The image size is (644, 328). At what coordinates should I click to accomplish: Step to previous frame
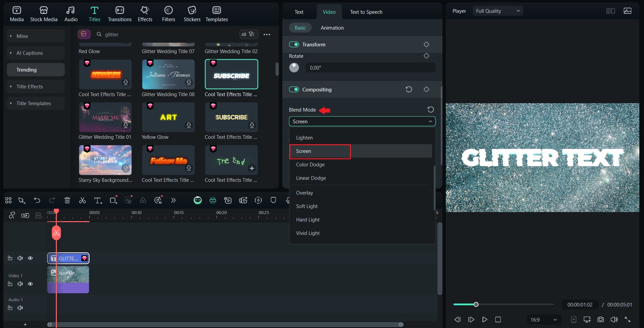click(x=457, y=319)
